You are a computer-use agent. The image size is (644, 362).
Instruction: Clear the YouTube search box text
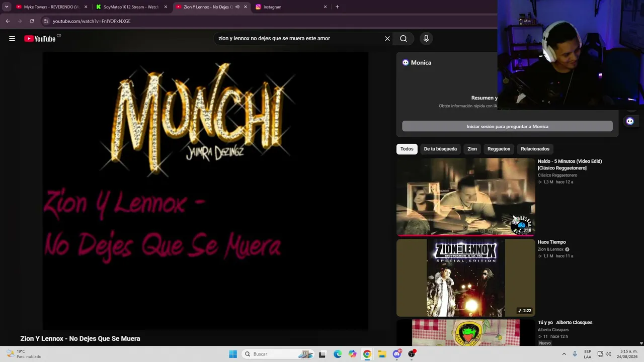[x=387, y=39]
